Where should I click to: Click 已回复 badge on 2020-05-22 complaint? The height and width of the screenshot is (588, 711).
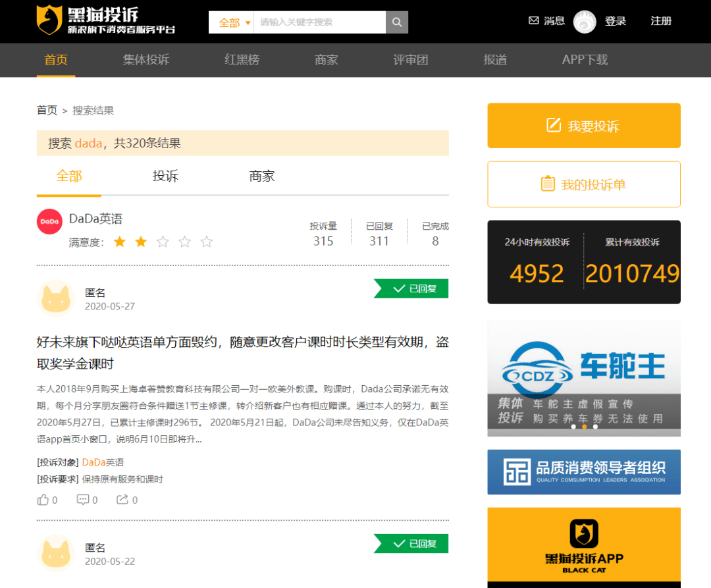(411, 544)
